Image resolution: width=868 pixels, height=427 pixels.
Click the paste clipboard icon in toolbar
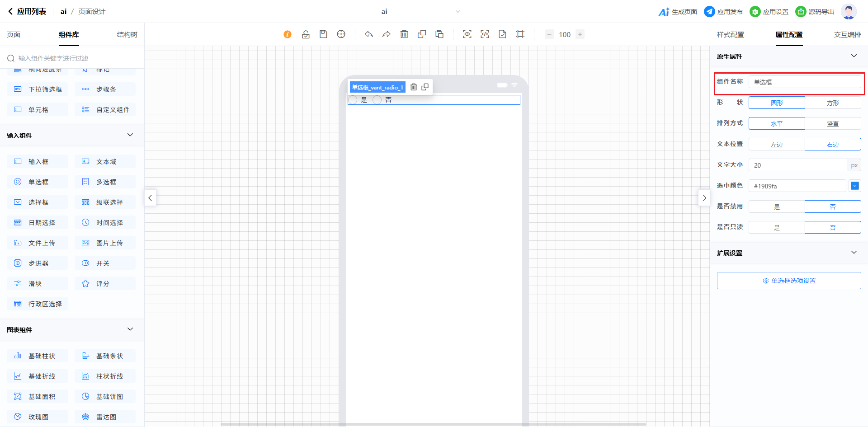[x=439, y=34]
